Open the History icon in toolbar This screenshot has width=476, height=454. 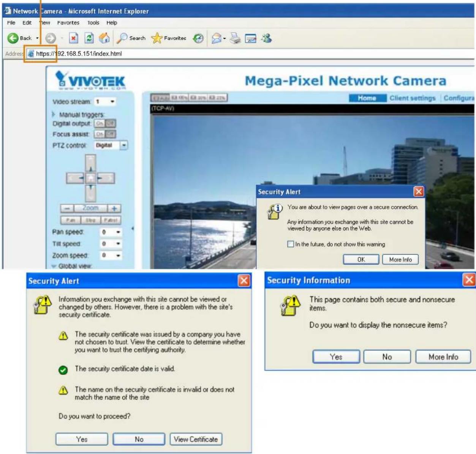(198, 38)
